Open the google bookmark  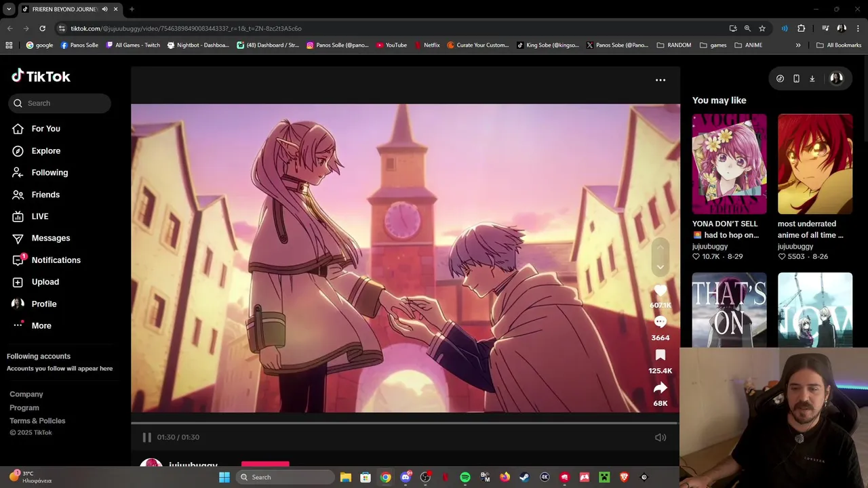pos(39,45)
